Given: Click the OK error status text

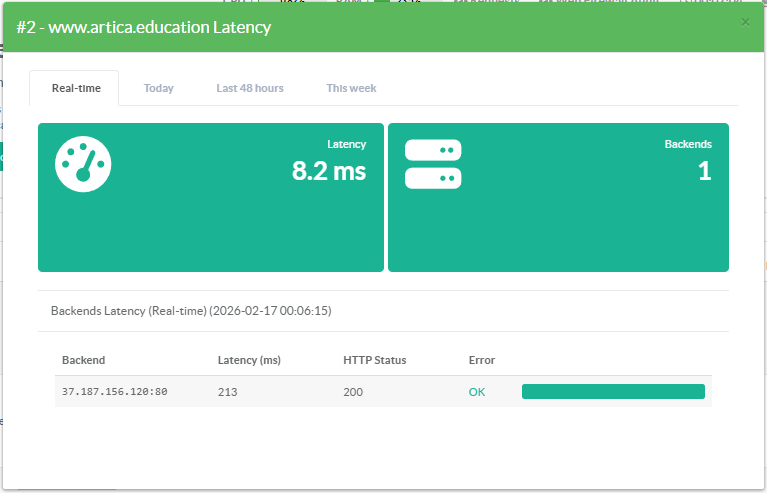Looking at the screenshot, I should 477,392.
